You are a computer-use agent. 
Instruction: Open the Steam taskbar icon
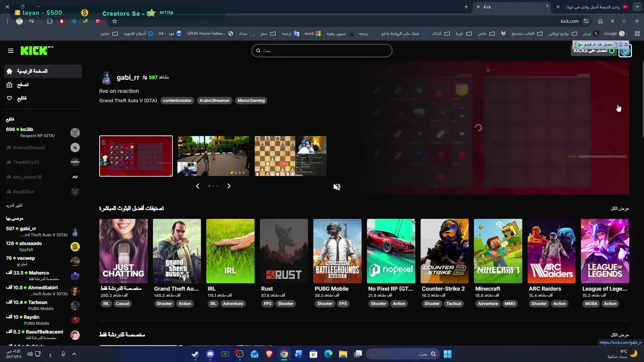pos(195,354)
